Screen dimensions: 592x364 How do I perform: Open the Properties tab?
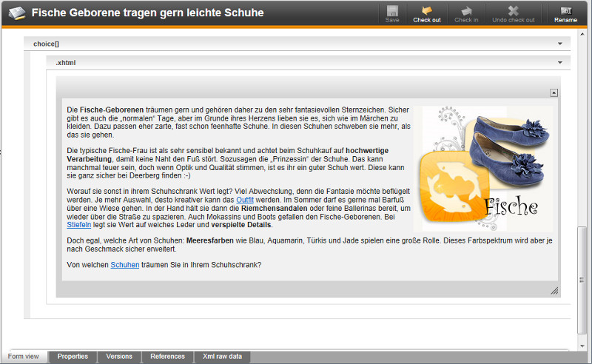pyautogui.click(x=73, y=357)
